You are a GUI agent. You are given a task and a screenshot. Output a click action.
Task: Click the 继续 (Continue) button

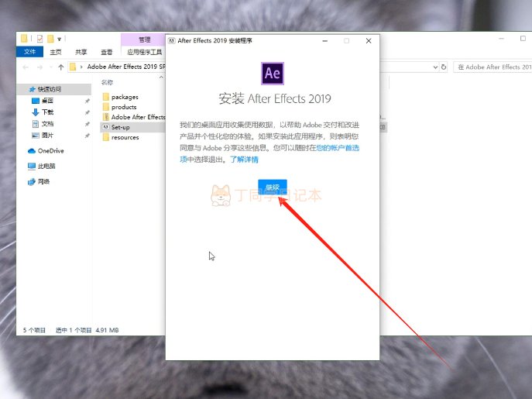pos(273,187)
